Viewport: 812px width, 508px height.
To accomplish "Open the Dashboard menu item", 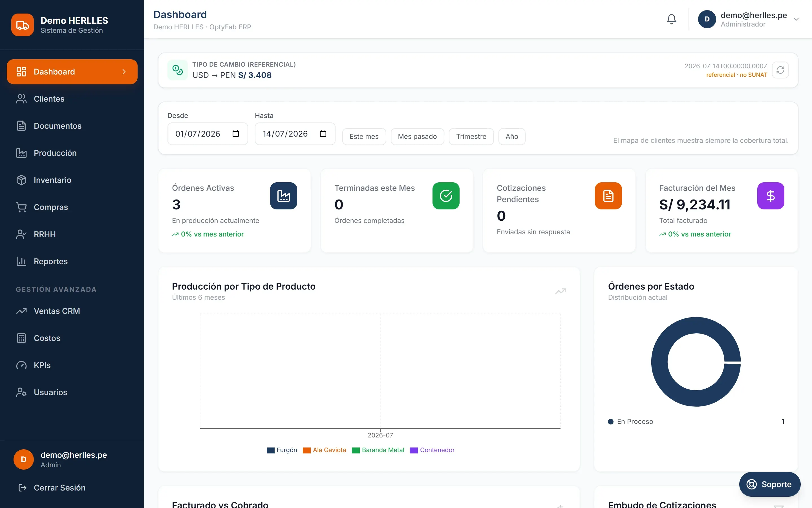I will [72, 72].
